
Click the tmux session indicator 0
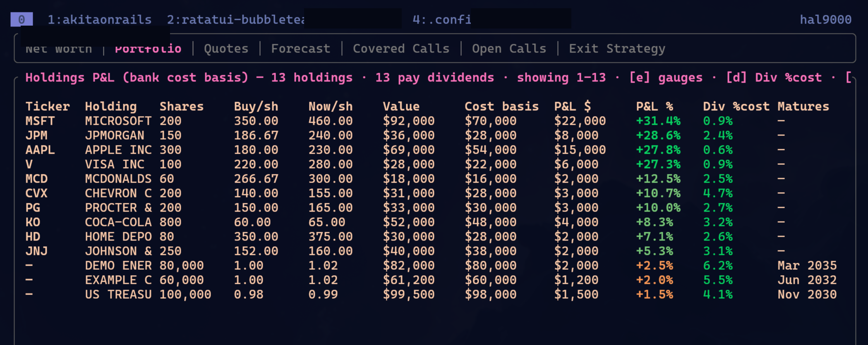coord(22,19)
